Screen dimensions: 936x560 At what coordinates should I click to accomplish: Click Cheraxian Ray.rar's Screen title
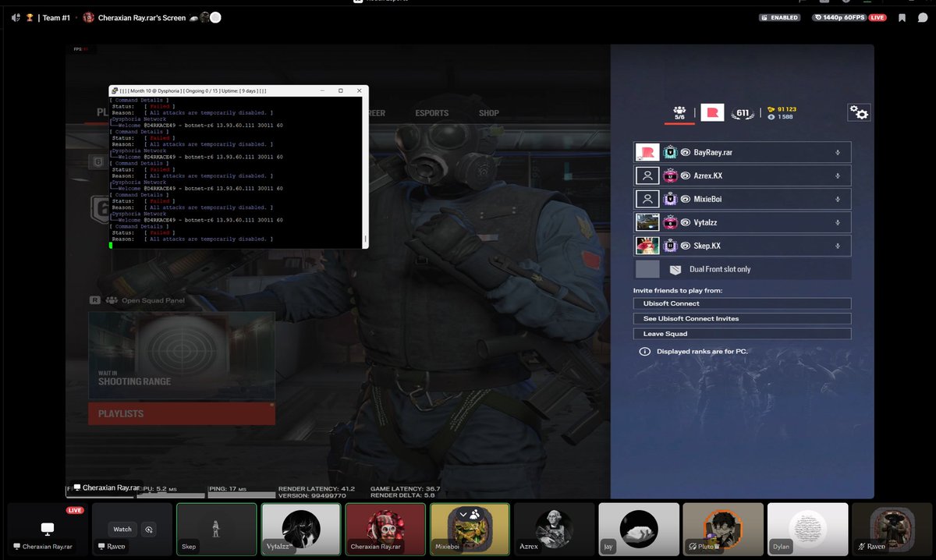142,17
